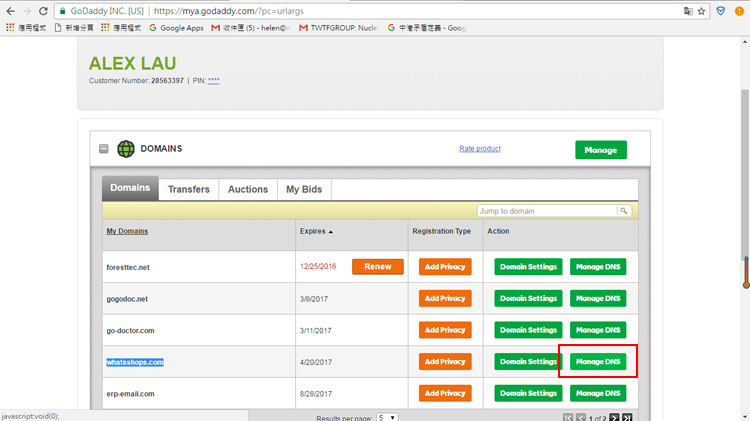Image resolution: width=750 pixels, height=421 pixels.
Task: Click Add Privacy for whatsshops.com
Action: point(445,361)
